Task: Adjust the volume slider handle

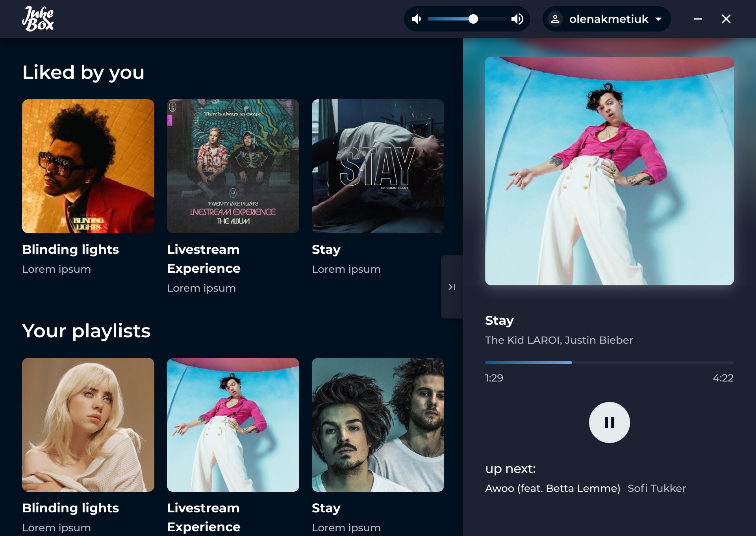Action: coord(473,19)
